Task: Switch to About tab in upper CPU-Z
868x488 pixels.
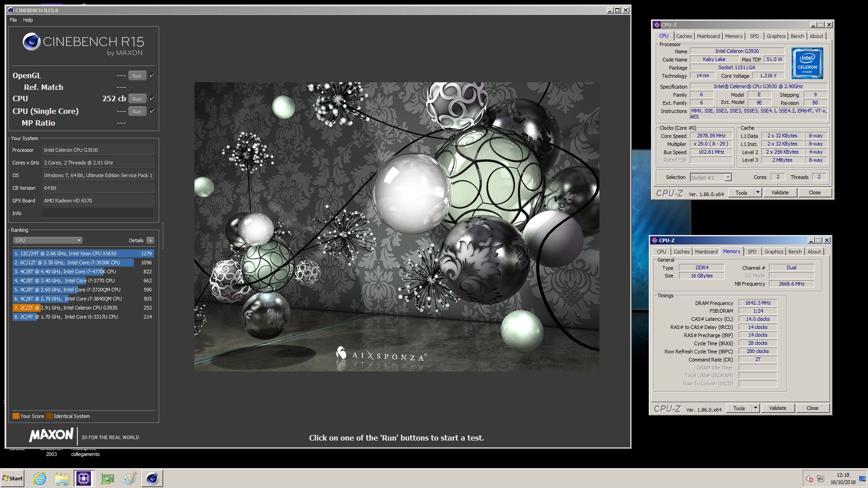Action: click(x=816, y=36)
